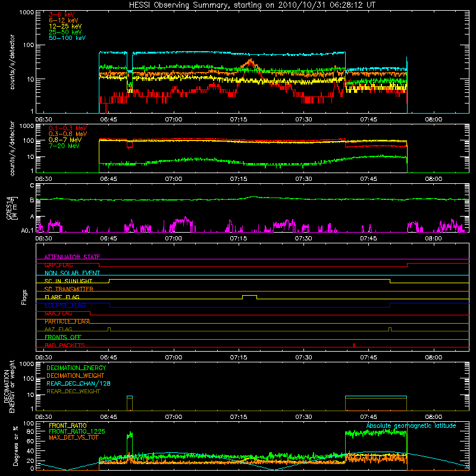
Task: Select the FRONTS_OFF flag label
Action: 63,337
